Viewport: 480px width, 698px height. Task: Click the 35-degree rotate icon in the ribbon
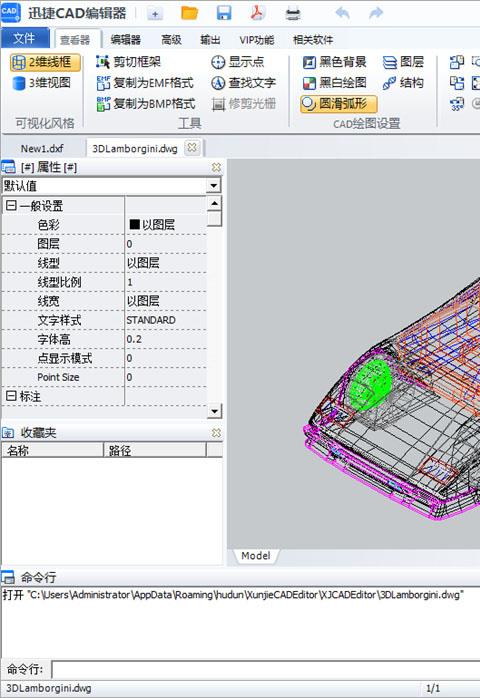pos(457,104)
